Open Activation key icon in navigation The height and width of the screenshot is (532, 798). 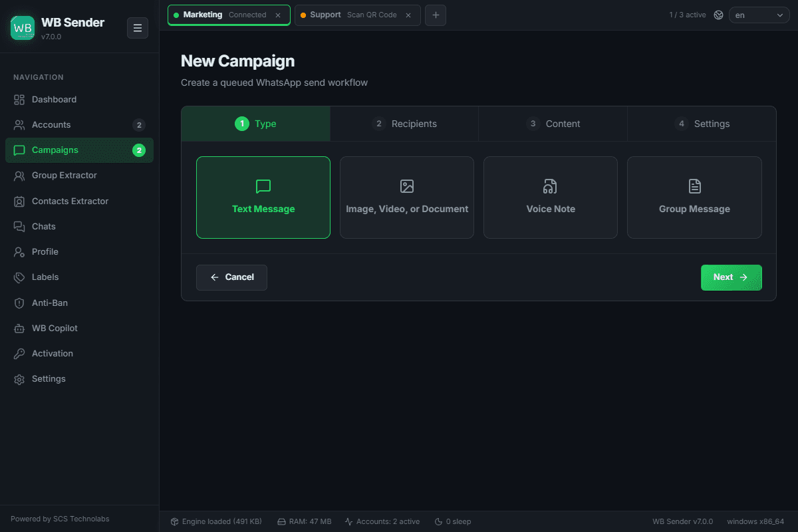coord(19,354)
